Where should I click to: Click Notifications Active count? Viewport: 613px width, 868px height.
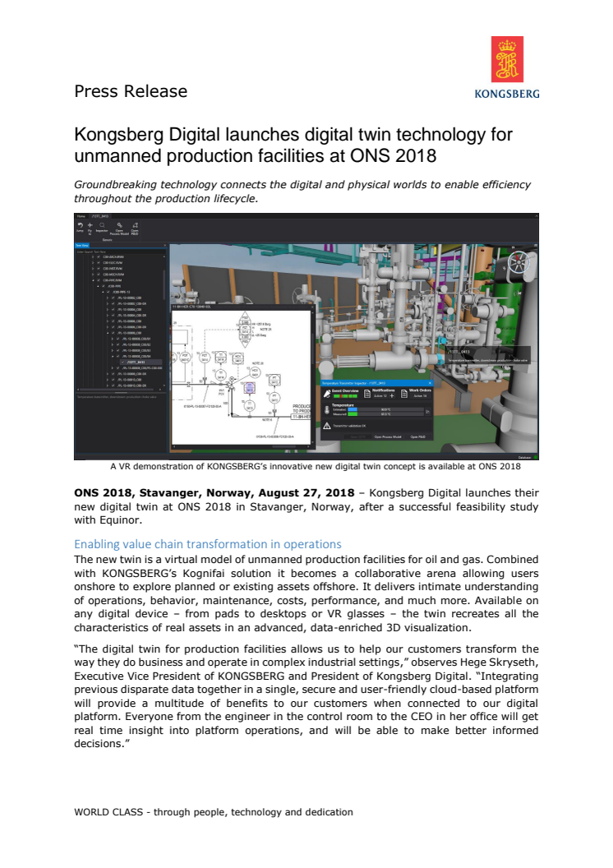click(380, 396)
